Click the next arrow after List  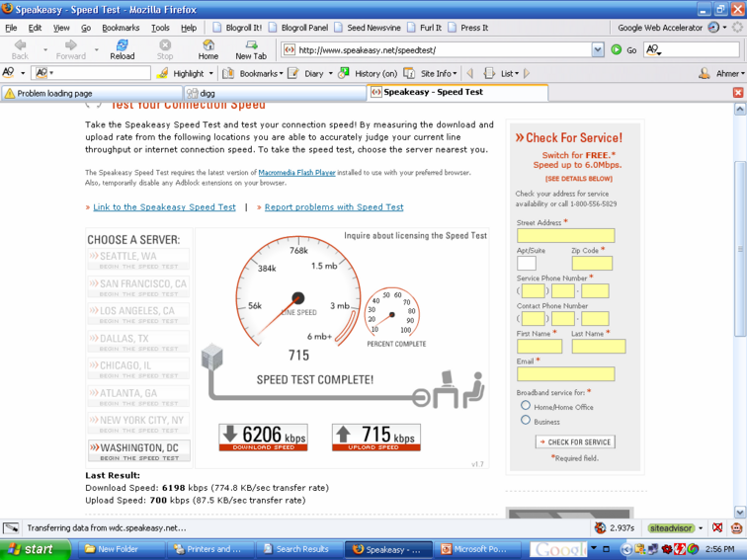coord(527,73)
